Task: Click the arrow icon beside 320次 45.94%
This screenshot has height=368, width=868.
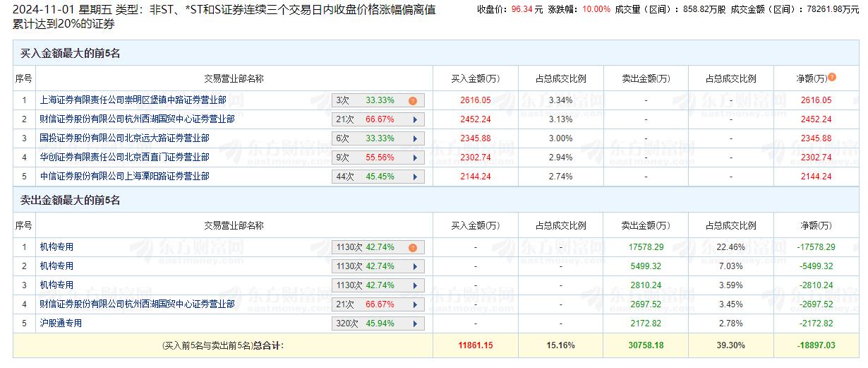Action: 415,324
